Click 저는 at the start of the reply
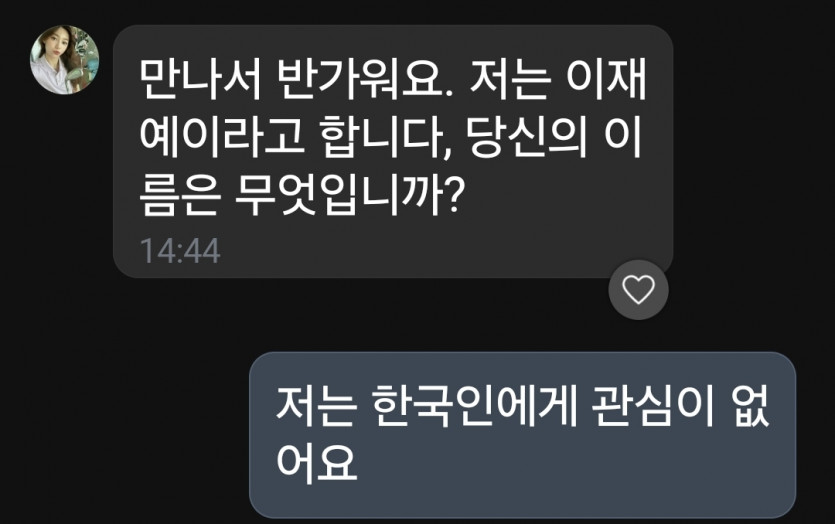This screenshot has height=524, width=835. [316, 407]
